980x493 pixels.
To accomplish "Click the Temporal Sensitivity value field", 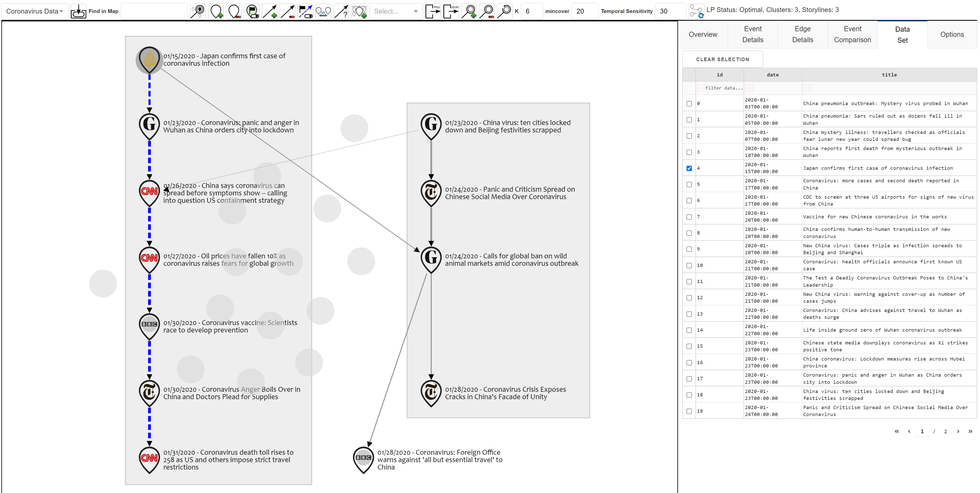I will 671,11.
